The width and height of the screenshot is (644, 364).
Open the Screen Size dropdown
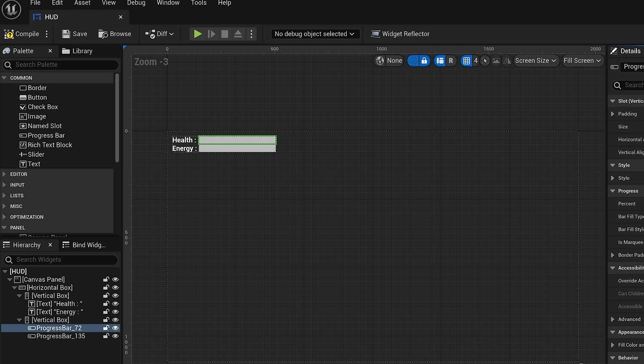[x=536, y=60]
